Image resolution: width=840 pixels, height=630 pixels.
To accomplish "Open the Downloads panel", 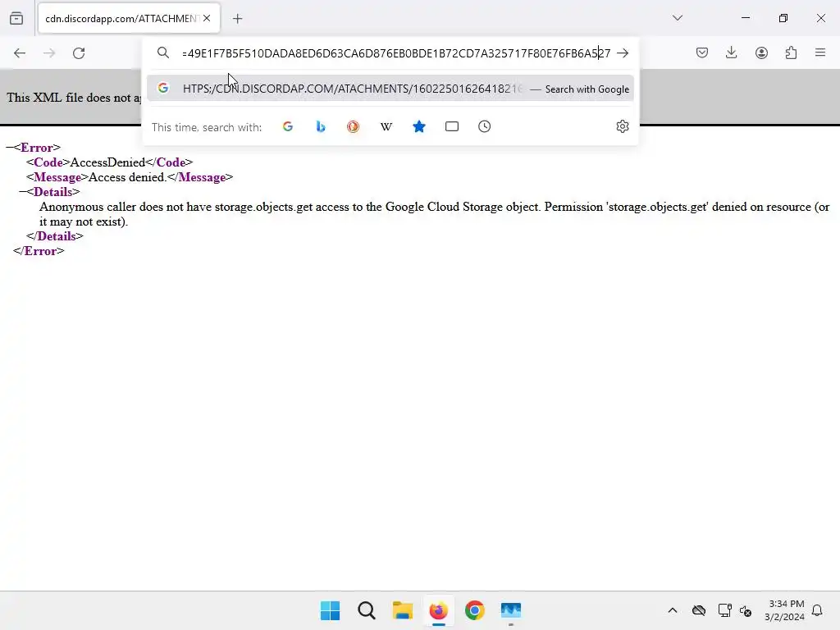I will [x=731, y=52].
